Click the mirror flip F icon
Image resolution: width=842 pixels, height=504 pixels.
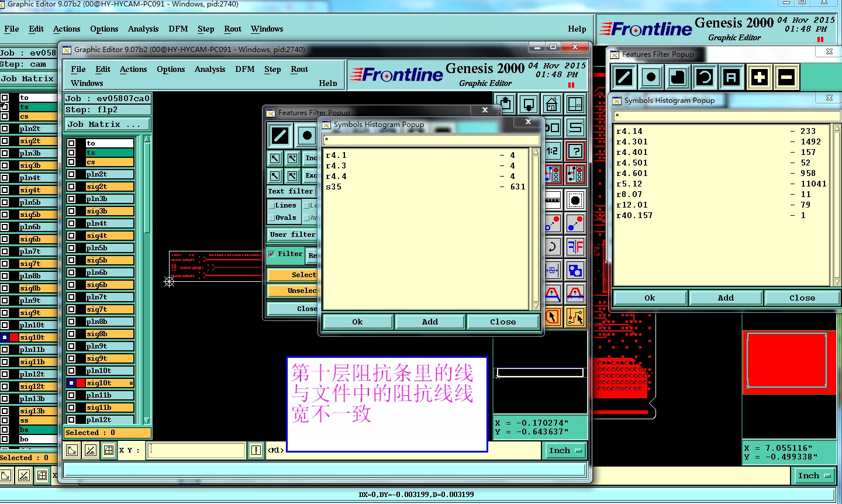tap(575, 246)
